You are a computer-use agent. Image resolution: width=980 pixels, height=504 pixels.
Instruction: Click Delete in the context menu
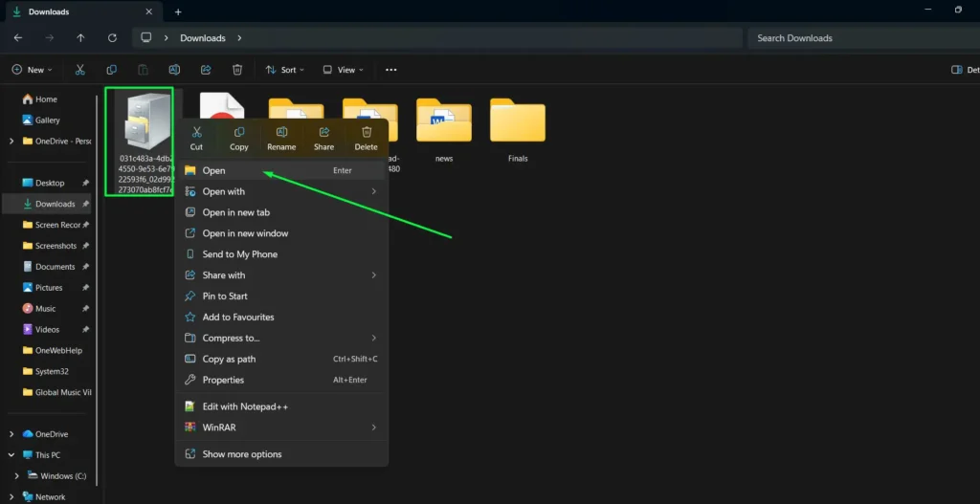coord(367,139)
